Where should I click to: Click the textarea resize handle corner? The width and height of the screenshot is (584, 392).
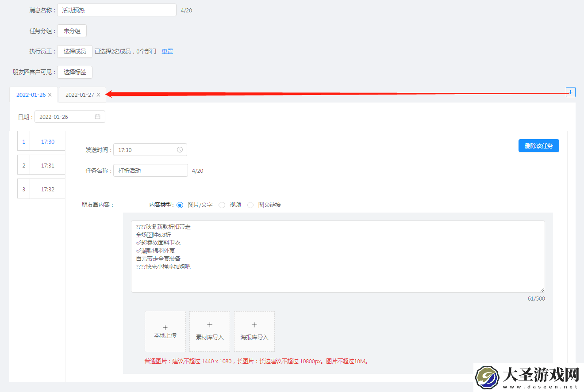click(x=542, y=289)
